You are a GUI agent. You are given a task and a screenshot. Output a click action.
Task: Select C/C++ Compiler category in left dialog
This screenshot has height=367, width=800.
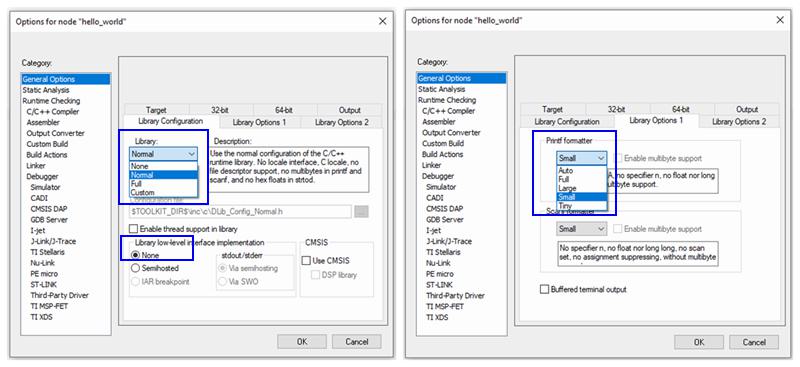click(x=53, y=112)
